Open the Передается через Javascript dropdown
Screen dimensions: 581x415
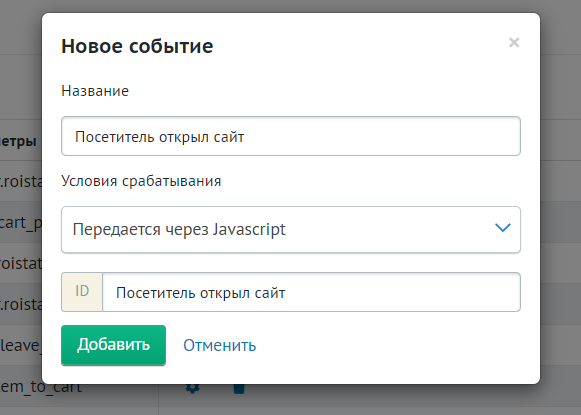(291, 230)
